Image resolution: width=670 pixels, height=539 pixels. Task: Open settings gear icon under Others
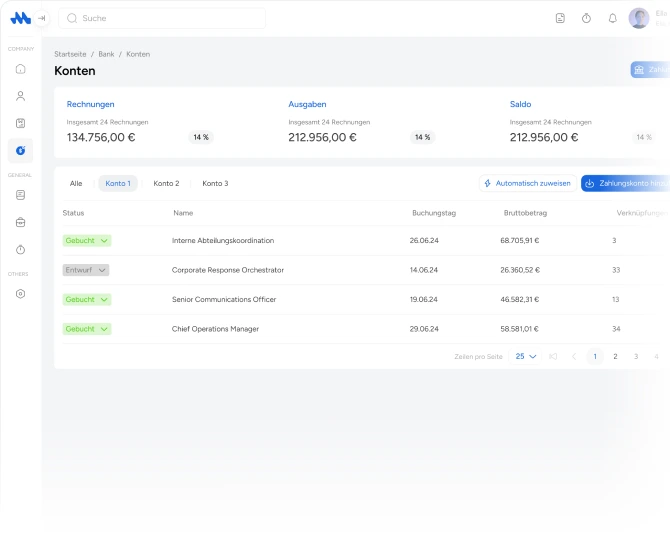click(x=20, y=294)
